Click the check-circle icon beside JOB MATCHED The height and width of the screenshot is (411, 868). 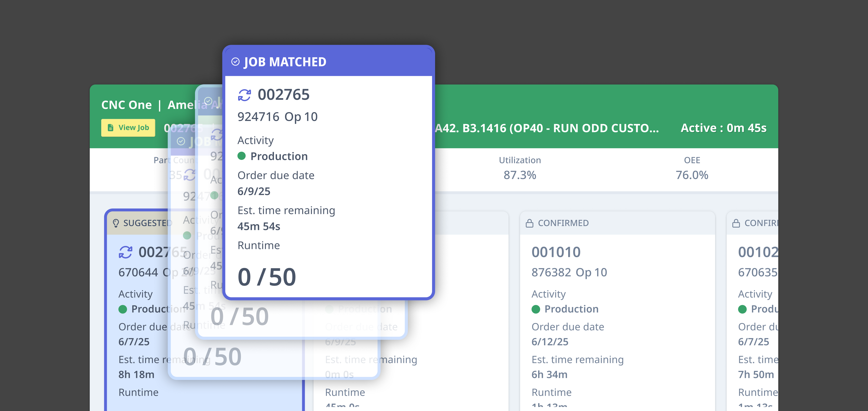236,62
